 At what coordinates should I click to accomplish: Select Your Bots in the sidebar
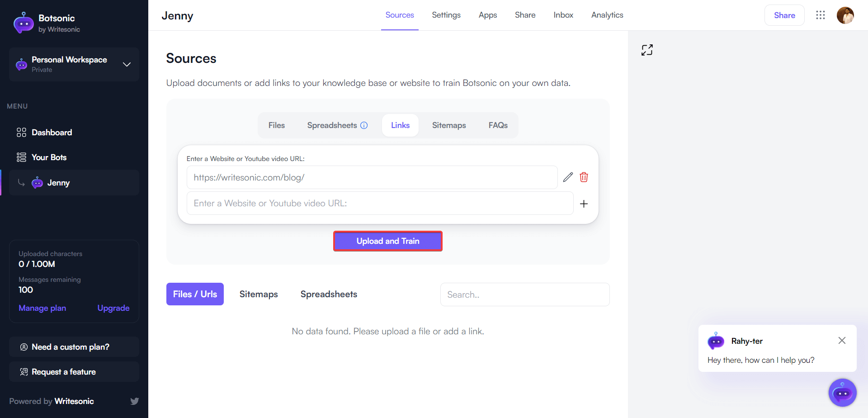click(49, 157)
